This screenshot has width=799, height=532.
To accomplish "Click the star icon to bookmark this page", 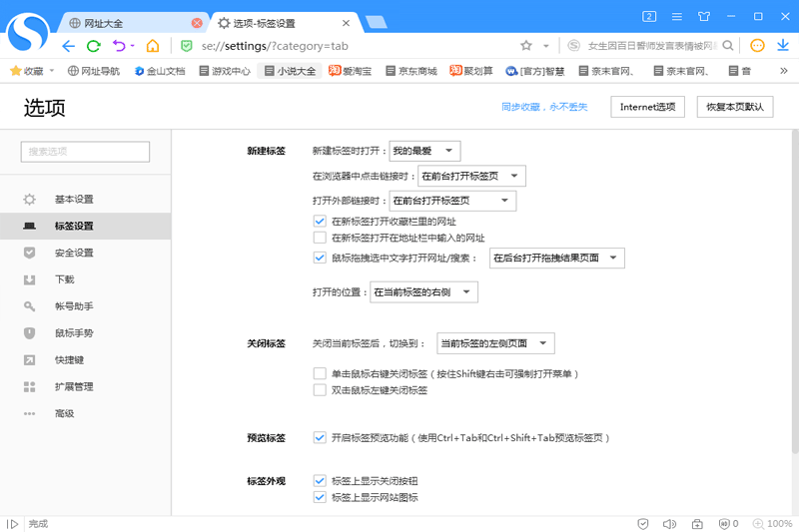I will coord(526,46).
